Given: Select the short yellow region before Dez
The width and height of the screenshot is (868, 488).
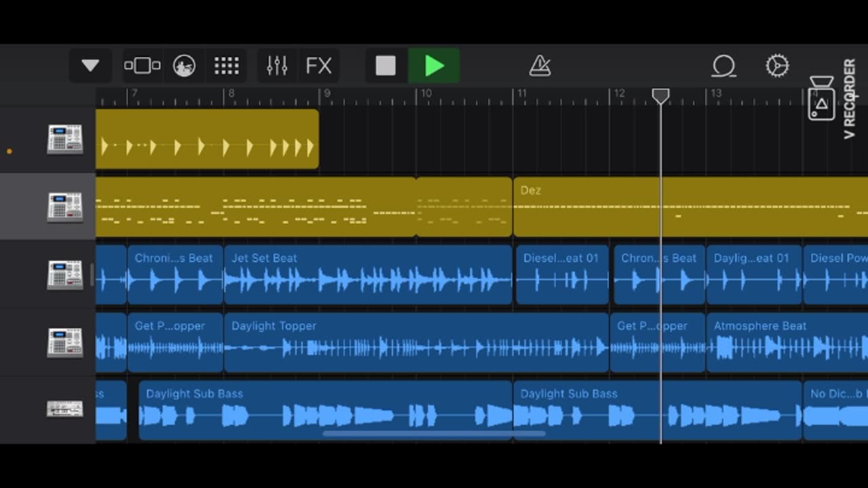Looking at the screenshot, I should [464, 207].
